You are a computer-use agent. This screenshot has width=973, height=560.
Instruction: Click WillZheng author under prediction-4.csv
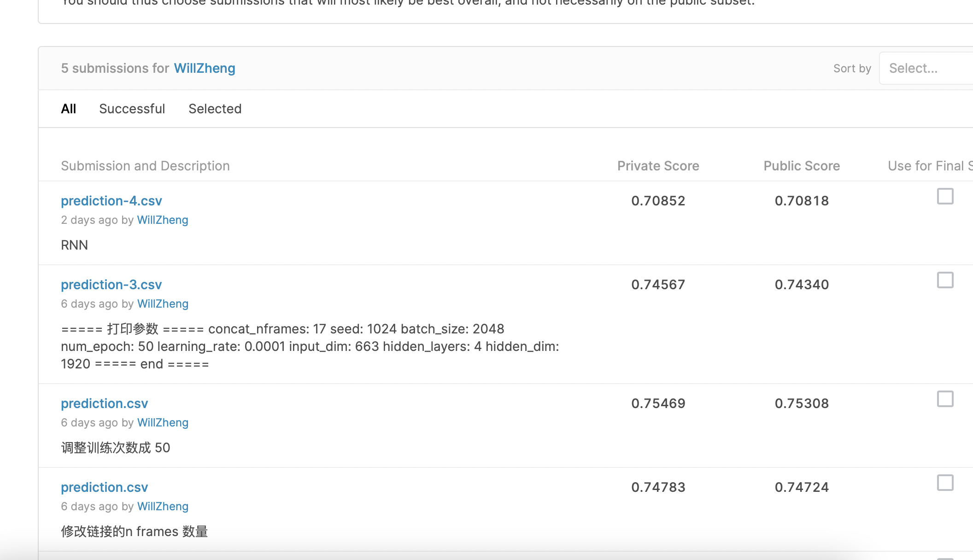(163, 220)
